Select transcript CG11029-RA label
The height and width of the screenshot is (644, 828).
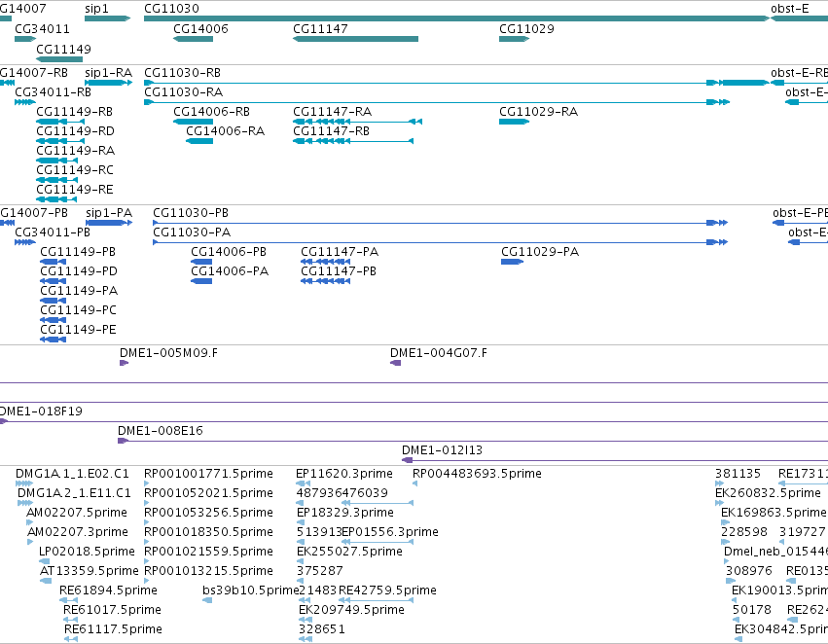click(539, 111)
